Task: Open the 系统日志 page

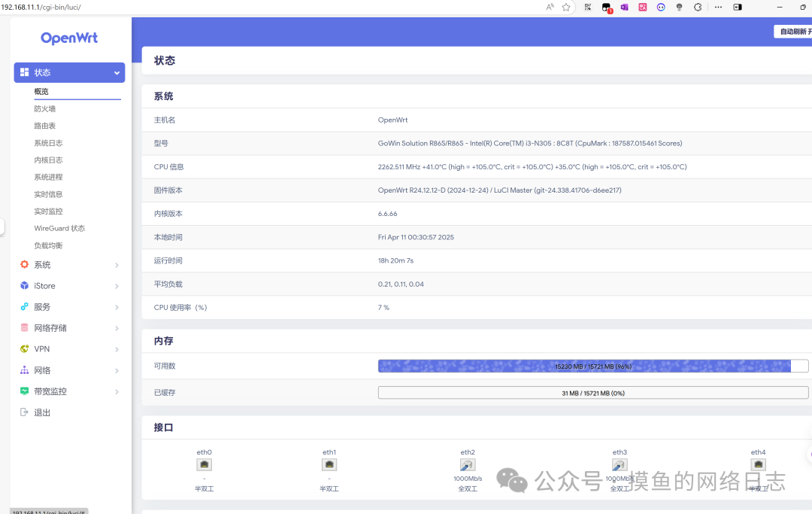Action: [x=48, y=143]
